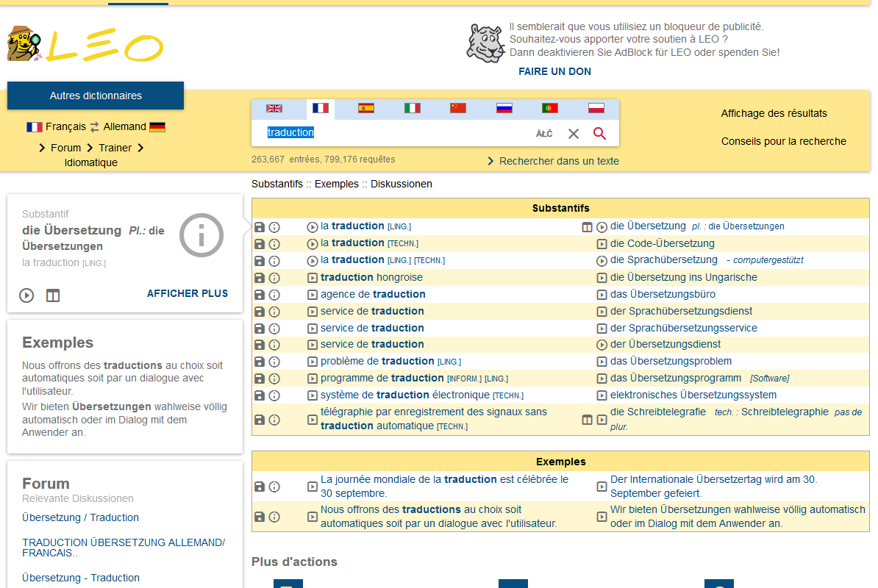Select the Spanish flag dictionary tab

click(366, 109)
